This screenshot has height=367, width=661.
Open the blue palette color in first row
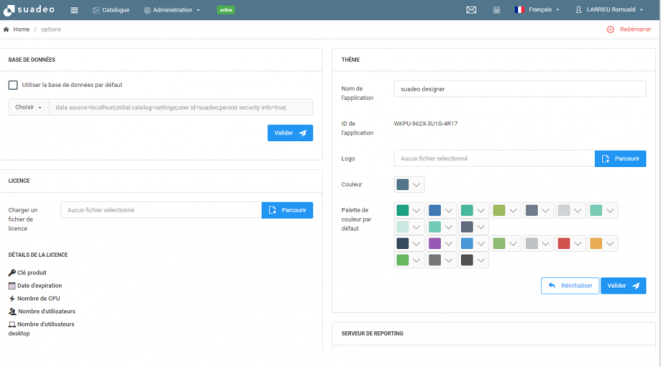click(441, 210)
